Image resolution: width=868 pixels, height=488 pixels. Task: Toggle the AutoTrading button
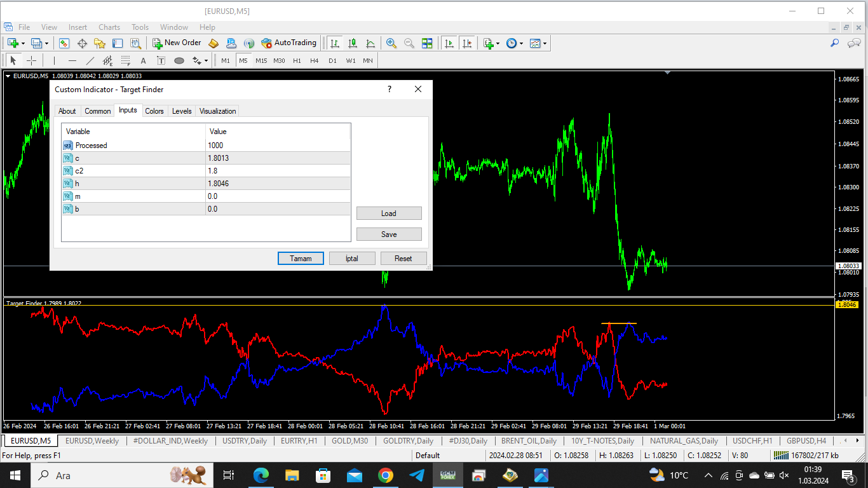288,43
